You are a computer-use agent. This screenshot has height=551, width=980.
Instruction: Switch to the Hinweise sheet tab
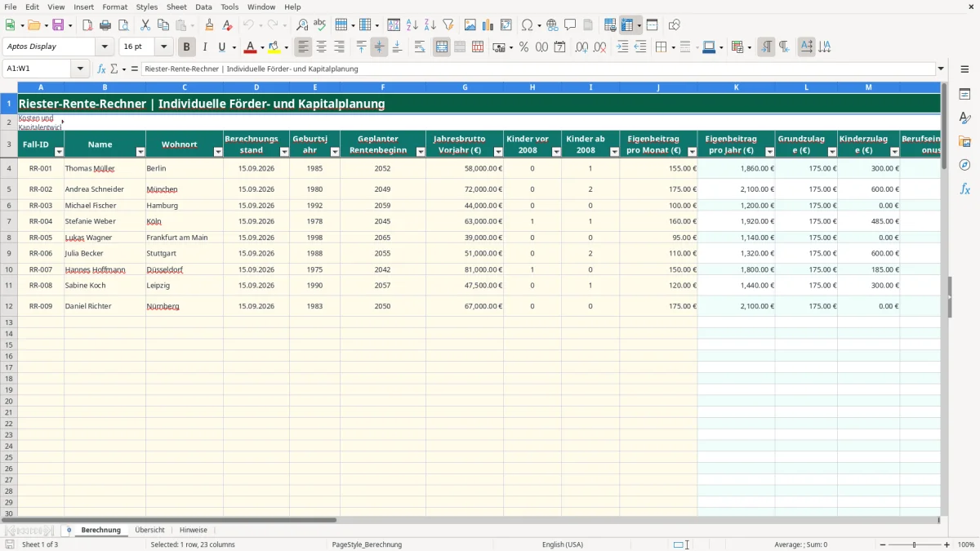pos(194,531)
